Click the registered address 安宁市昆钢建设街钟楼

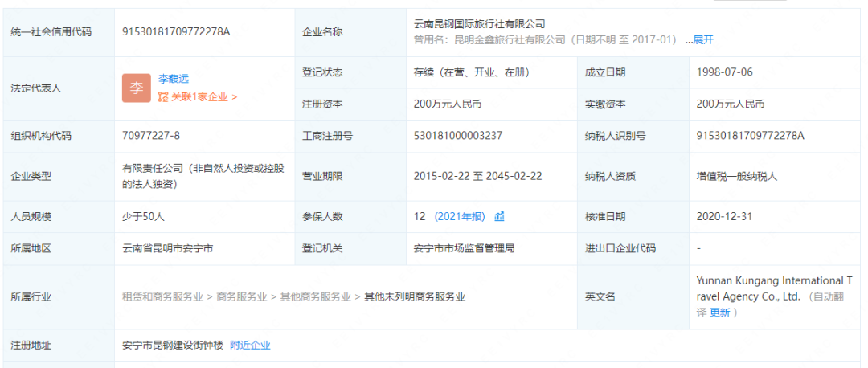(172, 345)
